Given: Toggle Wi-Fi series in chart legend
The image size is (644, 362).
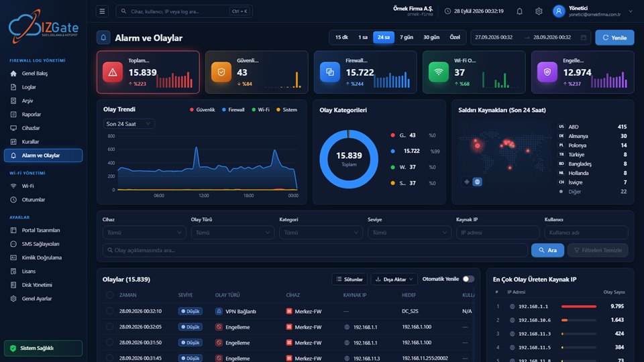Looking at the screenshot, I should 260,109.
